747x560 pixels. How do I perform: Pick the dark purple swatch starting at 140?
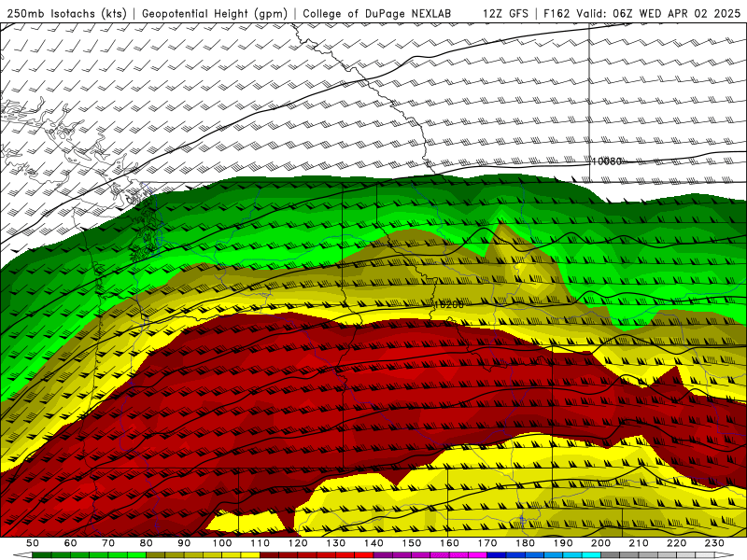(x=384, y=555)
